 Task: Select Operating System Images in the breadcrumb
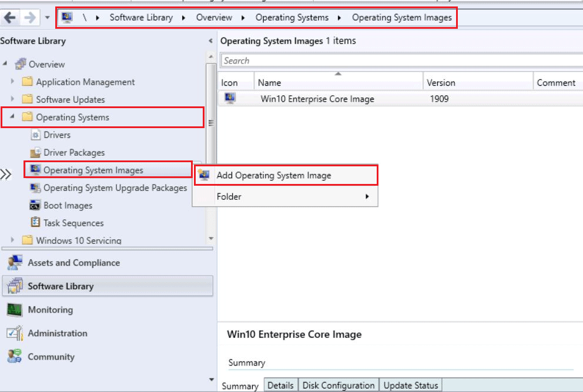pyautogui.click(x=402, y=18)
